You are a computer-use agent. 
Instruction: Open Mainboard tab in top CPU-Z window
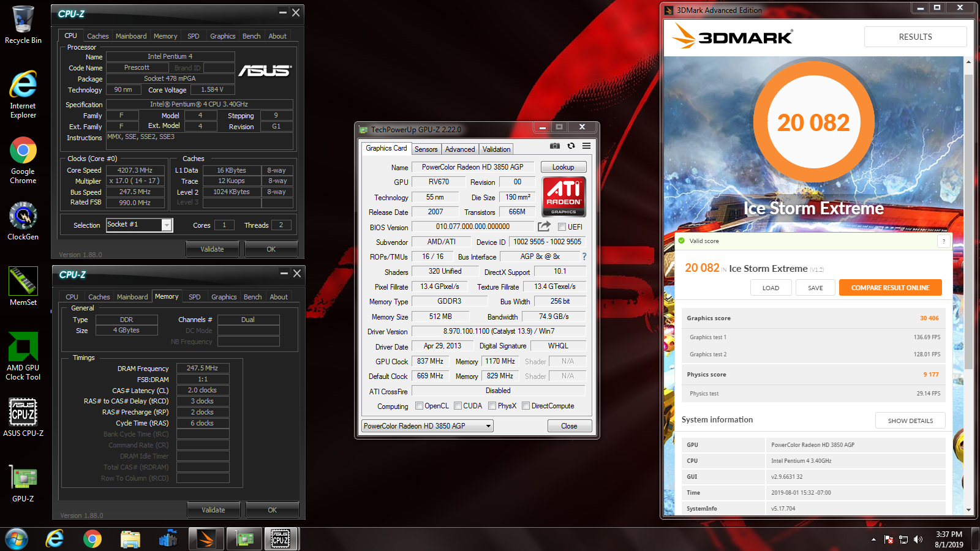tap(131, 36)
